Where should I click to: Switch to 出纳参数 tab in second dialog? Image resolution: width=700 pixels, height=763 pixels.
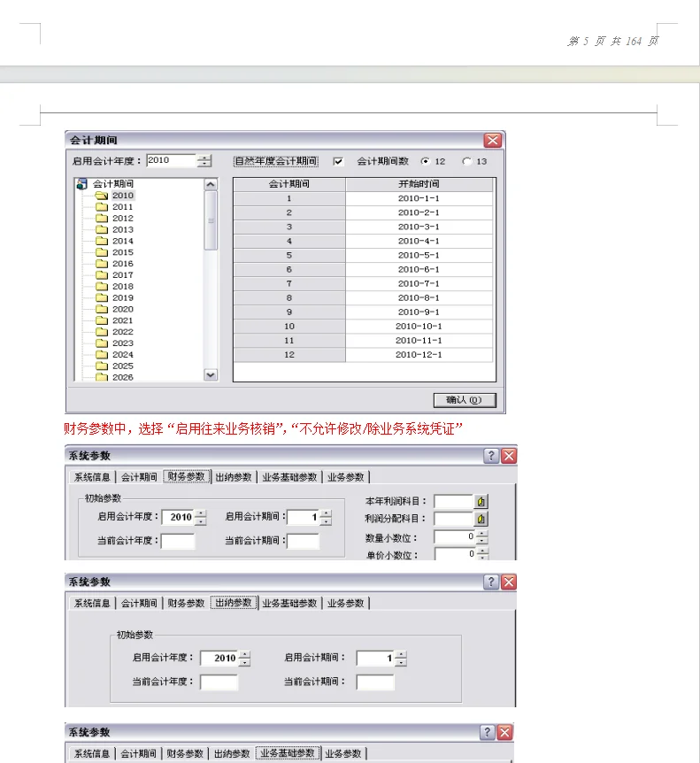click(x=234, y=603)
